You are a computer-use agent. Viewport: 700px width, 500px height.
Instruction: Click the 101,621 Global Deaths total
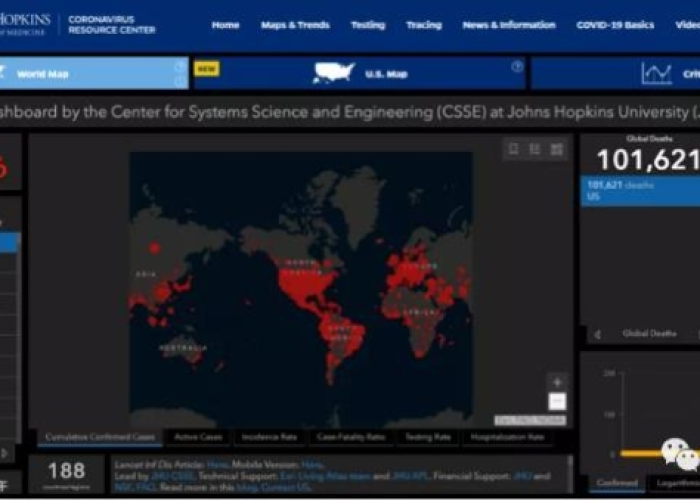[648, 160]
